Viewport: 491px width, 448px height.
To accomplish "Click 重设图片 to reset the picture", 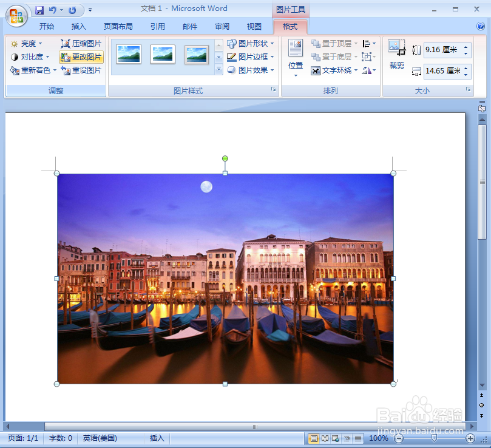I will 81,70.
